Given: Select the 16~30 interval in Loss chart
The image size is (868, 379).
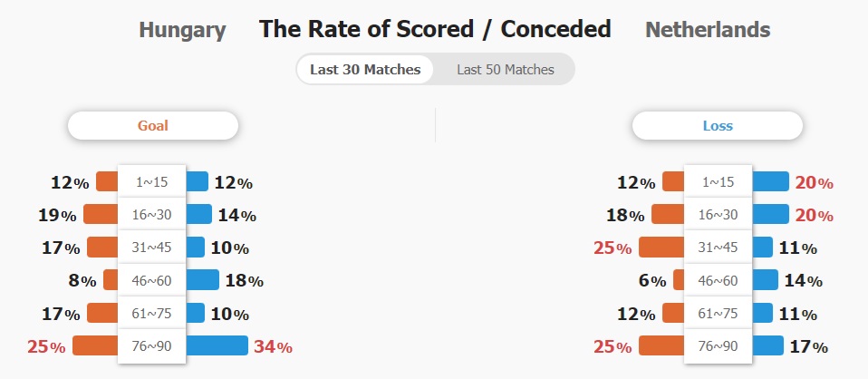Looking at the screenshot, I should (x=718, y=215).
